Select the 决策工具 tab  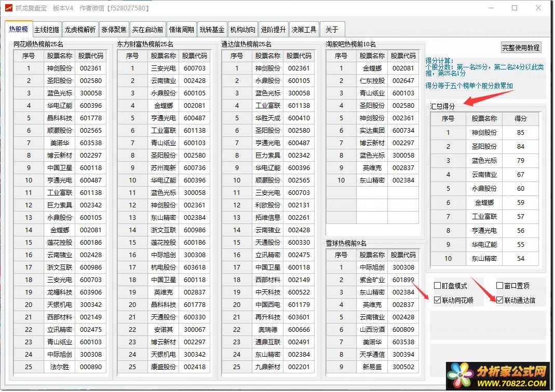coord(304,30)
